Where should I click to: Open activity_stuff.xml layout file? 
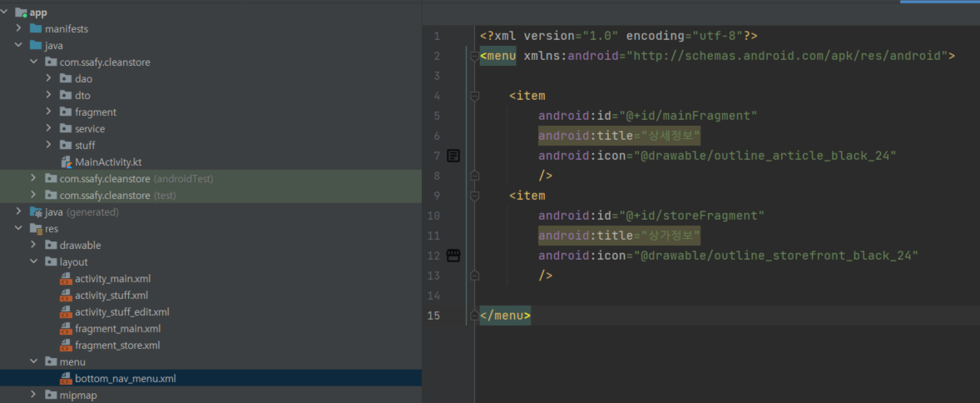click(x=111, y=296)
